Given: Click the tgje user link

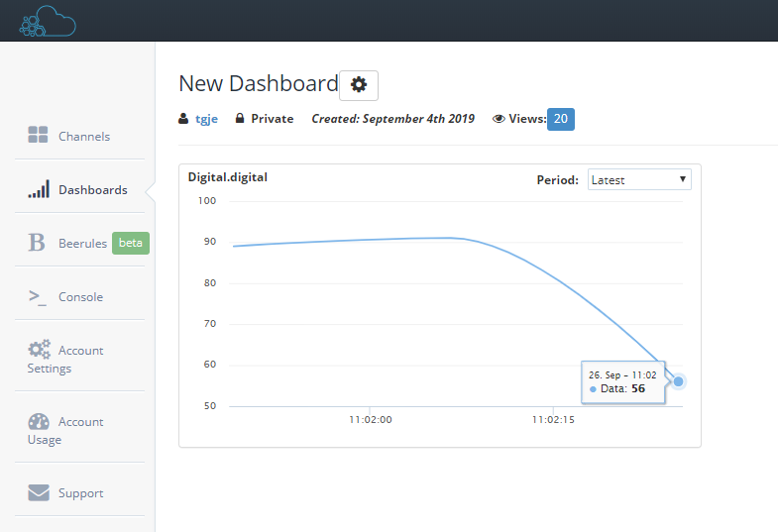Looking at the screenshot, I should [x=206, y=119].
